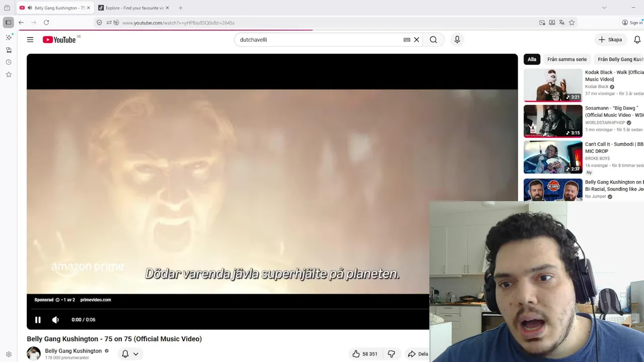Screen dimensions: 644x362
Task: Sign in to browser account
Action: click(x=632, y=23)
